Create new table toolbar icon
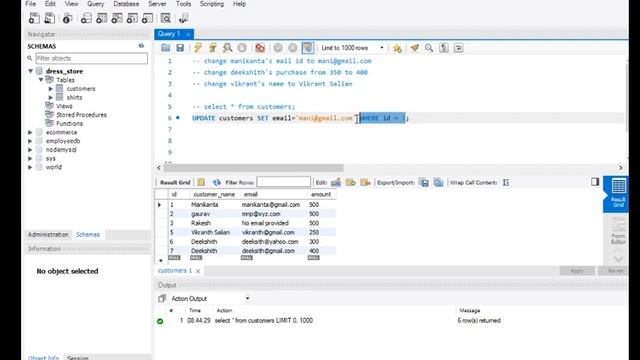The image size is (640, 360). 102,18
